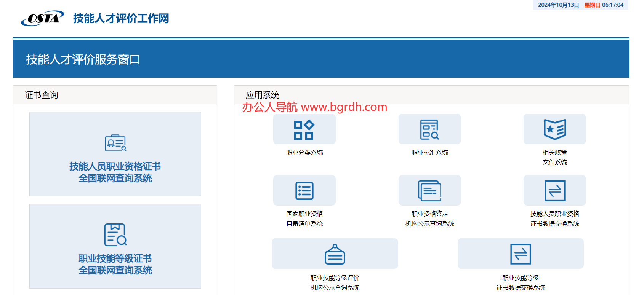Select the 证书查询 panel header

point(42,95)
